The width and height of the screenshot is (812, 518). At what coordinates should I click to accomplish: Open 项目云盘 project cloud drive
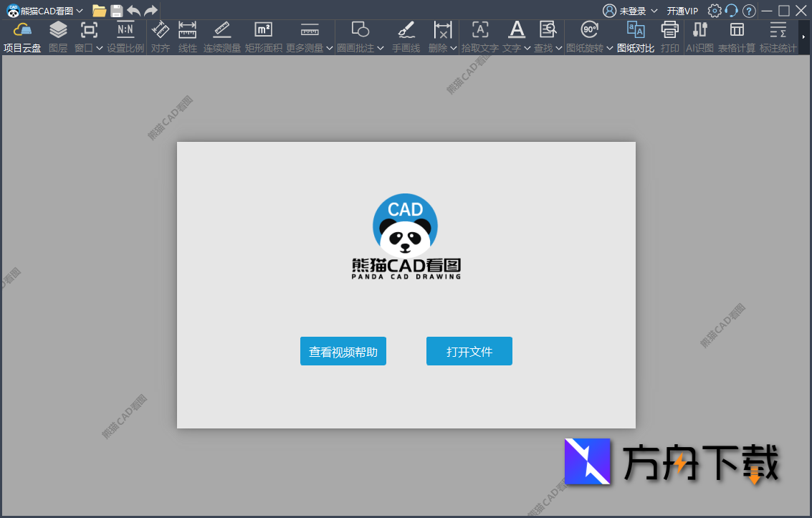click(x=22, y=36)
